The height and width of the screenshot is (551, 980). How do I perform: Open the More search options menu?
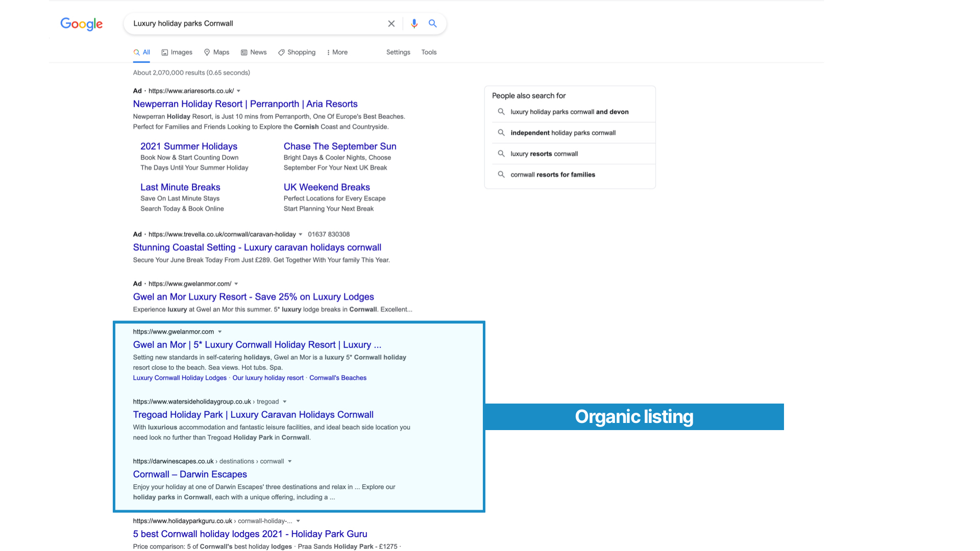click(337, 52)
